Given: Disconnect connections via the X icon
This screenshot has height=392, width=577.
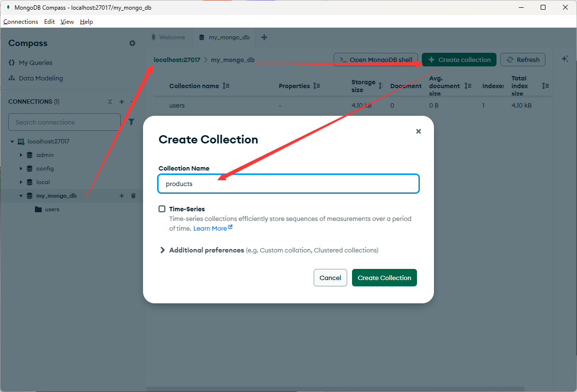Looking at the screenshot, I should tap(110, 102).
